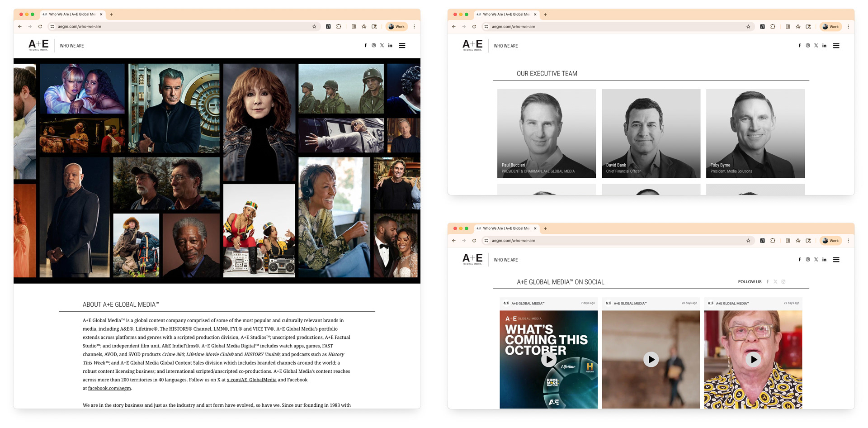This screenshot has width=868, height=428.
Task: Open Extensions puzzle icon in top-right window
Action: click(773, 27)
